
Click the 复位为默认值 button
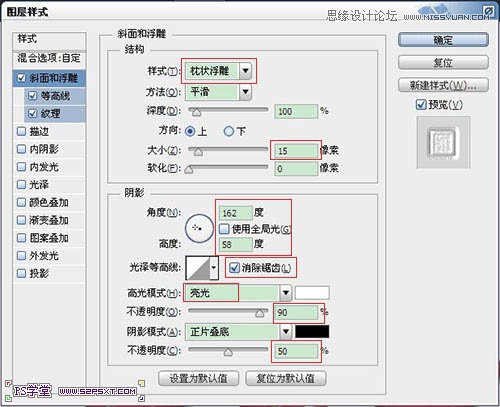[x=286, y=378]
